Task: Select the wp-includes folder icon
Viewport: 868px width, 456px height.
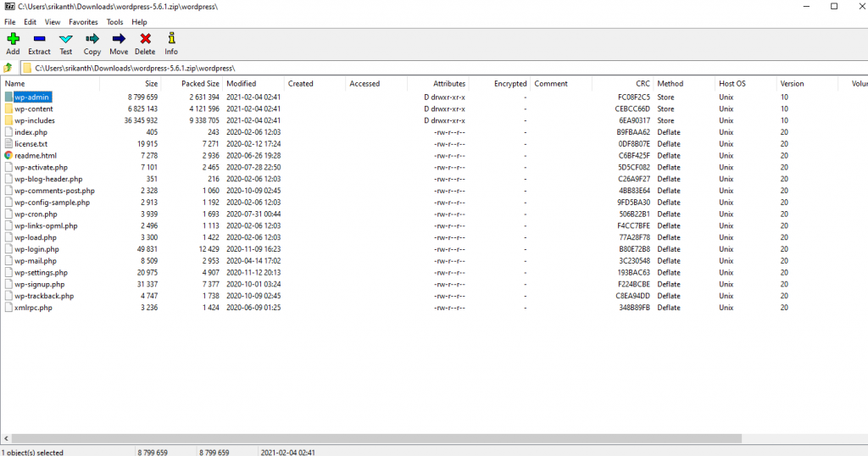Action: coord(8,120)
